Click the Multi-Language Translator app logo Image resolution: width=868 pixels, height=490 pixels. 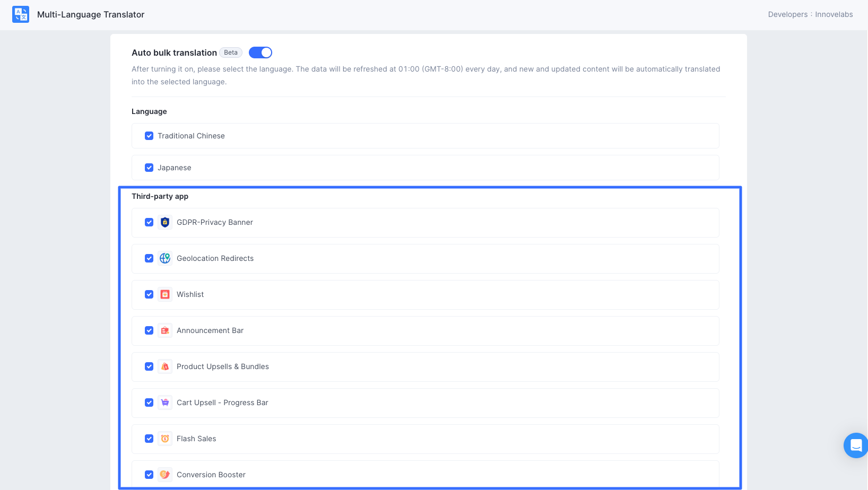[21, 14]
